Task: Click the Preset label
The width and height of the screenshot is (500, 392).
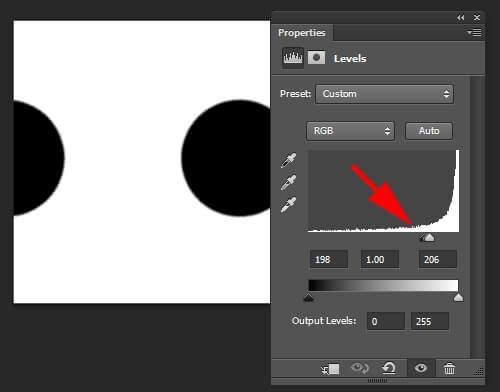Action: pyautogui.click(x=295, y=94)
